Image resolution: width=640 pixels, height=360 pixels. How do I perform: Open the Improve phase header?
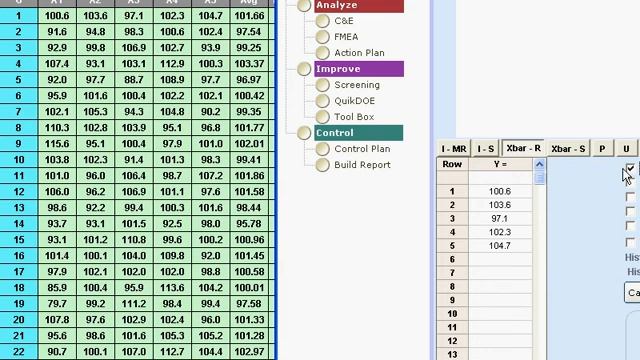pos(359,69)
